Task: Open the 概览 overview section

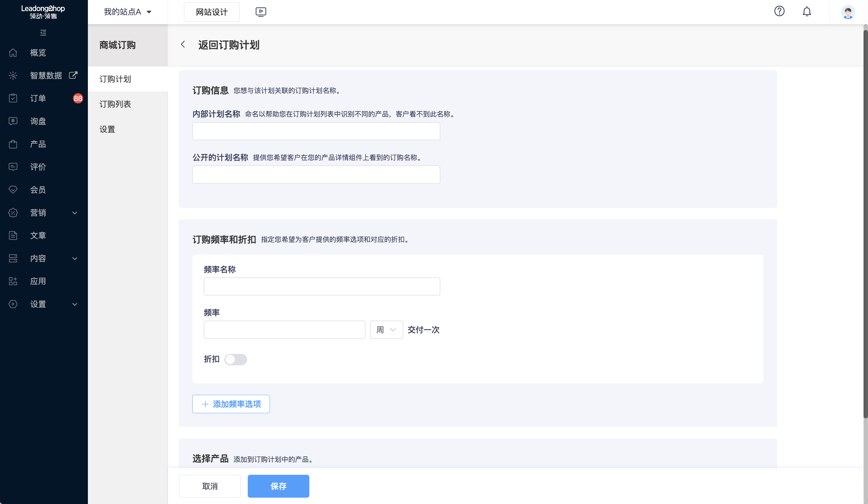Action: click(x=38, y=52)
